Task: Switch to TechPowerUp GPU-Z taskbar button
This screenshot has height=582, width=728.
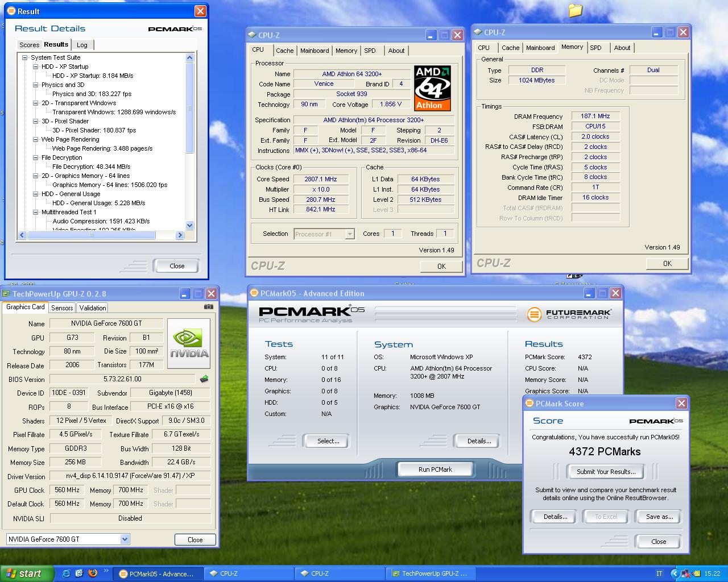Action: point(429,573)
